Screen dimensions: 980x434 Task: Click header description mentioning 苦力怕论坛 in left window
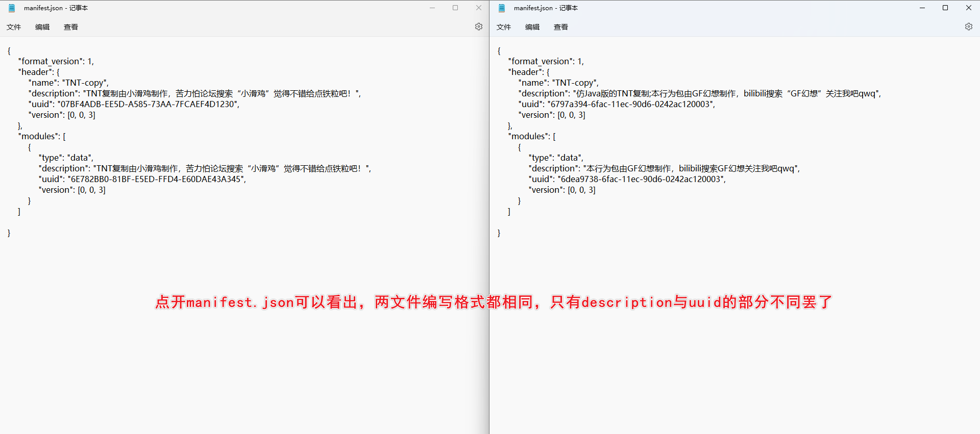coord(194,93)
